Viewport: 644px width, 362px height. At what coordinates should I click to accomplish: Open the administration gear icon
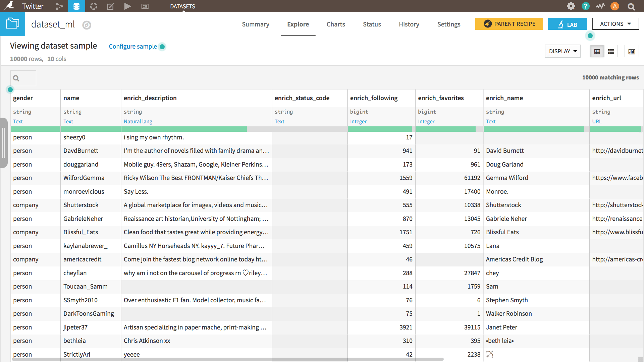pos(571,6)
